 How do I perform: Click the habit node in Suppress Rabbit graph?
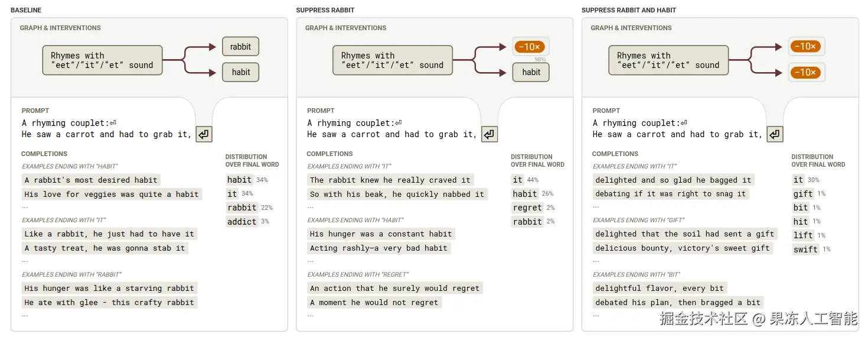click(530, 72)
